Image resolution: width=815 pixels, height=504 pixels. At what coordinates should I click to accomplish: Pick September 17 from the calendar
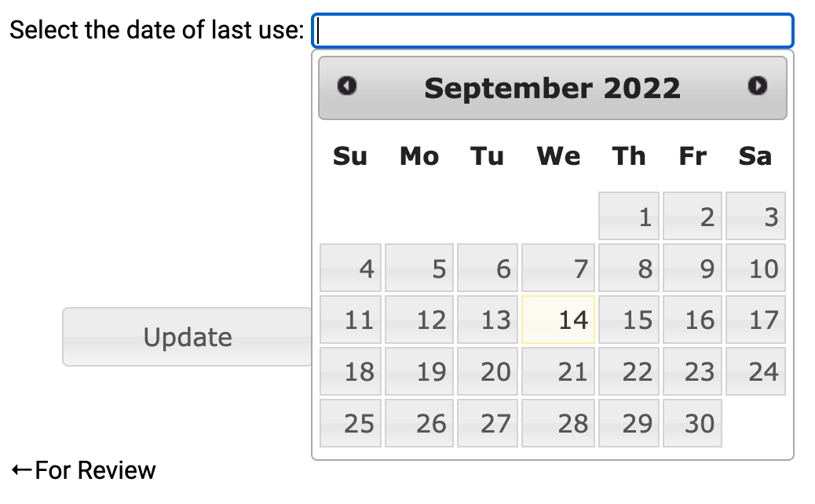point(755,320)
